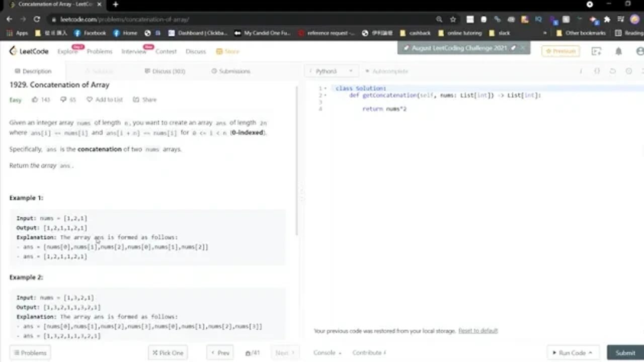Open the slack bookmark folder
This screenshot has height=362, width=644.
499,33
